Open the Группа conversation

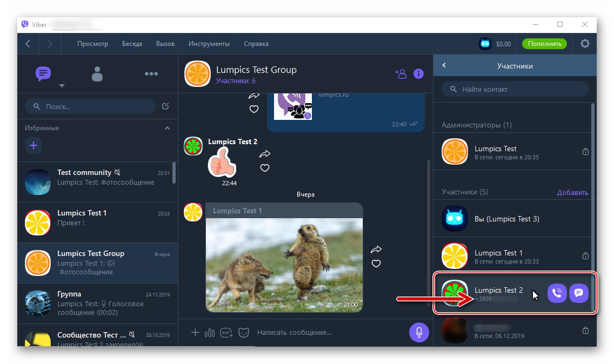pyautogui.click(x=97, y=304)
